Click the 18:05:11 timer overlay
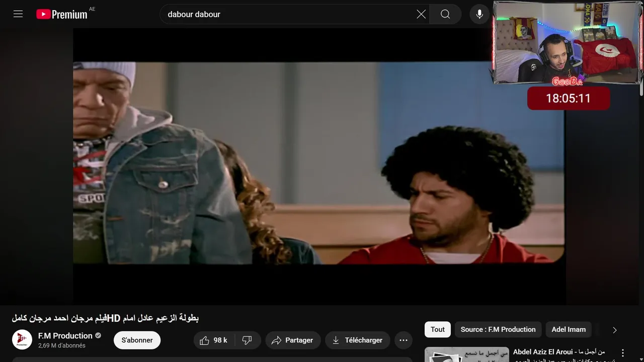 pyautogui.click(x=569, y=98)
